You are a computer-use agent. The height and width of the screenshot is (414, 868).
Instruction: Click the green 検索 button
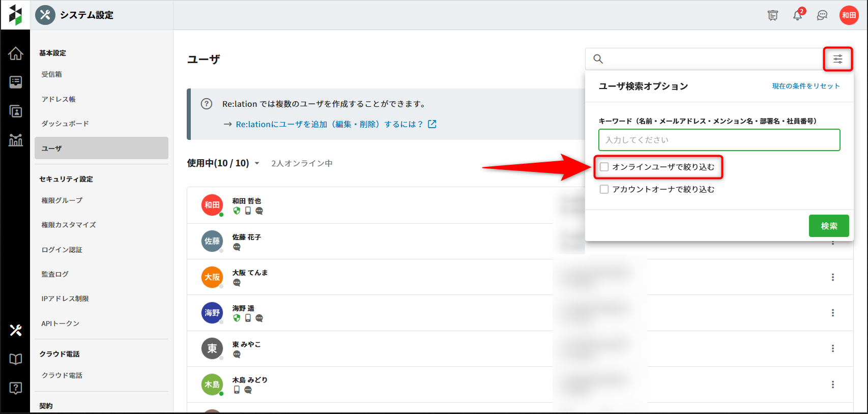[828, 226]
